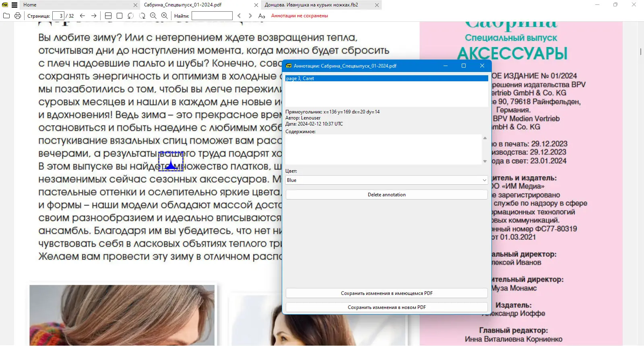Viewport: 644px width, 346px height.
Task: Select continuous fit-width layout icon
Action: (x=108, y=16)
